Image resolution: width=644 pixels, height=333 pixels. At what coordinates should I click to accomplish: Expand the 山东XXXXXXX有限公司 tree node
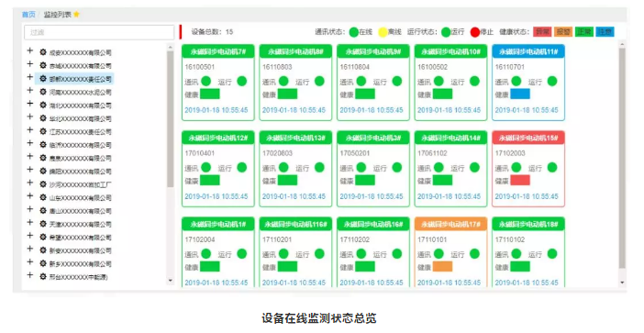tap(30, 196)
